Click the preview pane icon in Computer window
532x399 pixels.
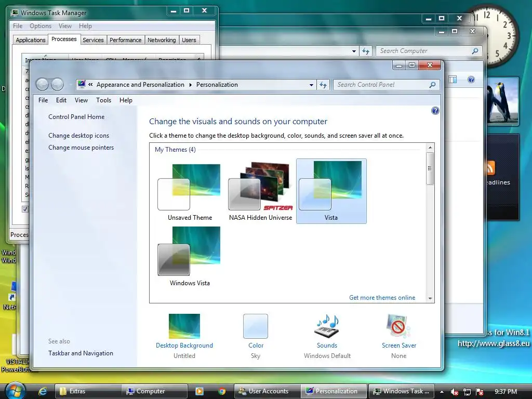453,79
